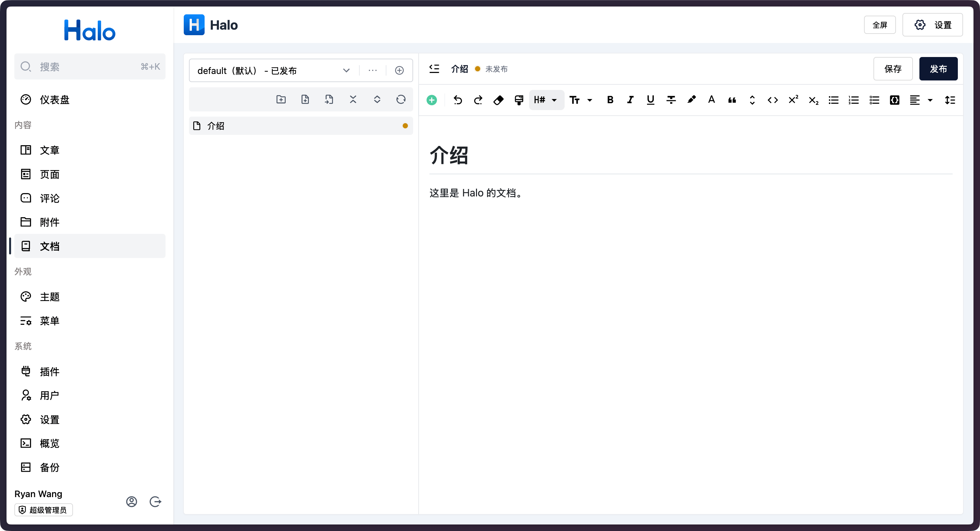Click the green plus insert icon

pyautogui.click(x=432, y=100)
